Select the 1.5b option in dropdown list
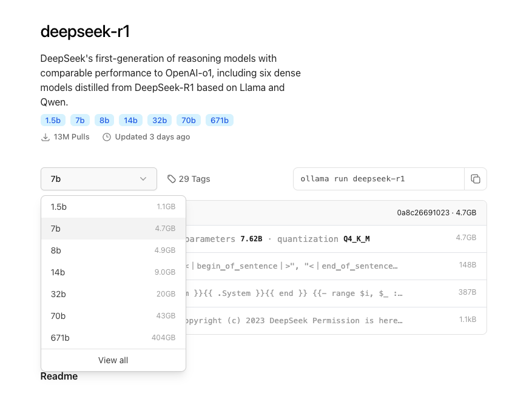Screen dimensions: 532x399 click(113, 207)
